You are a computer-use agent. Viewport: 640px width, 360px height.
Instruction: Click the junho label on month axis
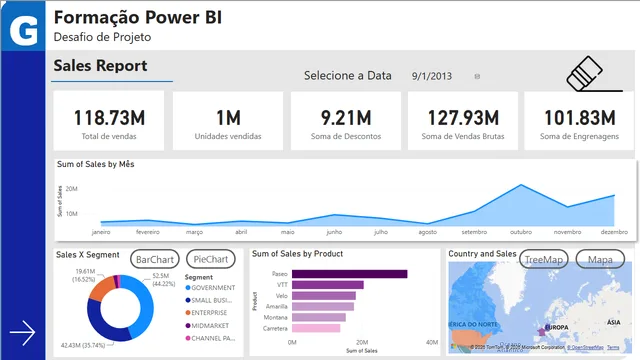point(334,232)
